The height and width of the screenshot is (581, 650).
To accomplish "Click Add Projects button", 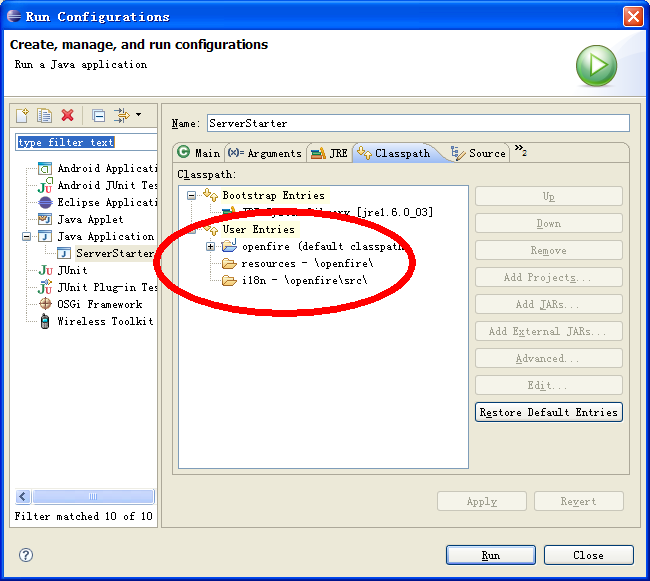I will pos(549,277).
